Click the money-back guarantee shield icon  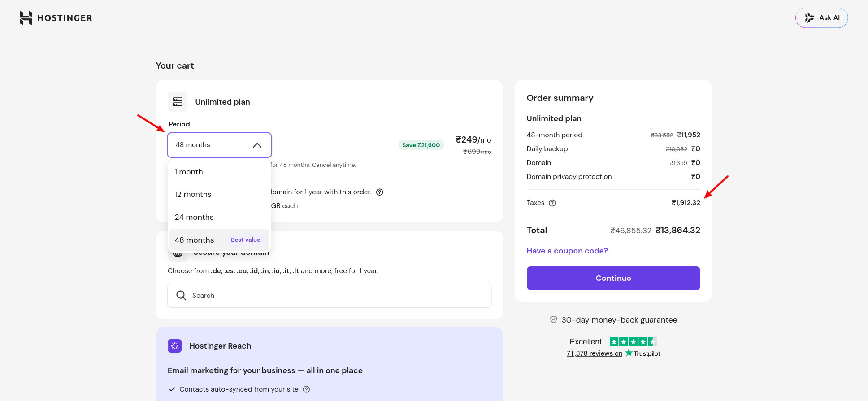click(x=554, y=319)
